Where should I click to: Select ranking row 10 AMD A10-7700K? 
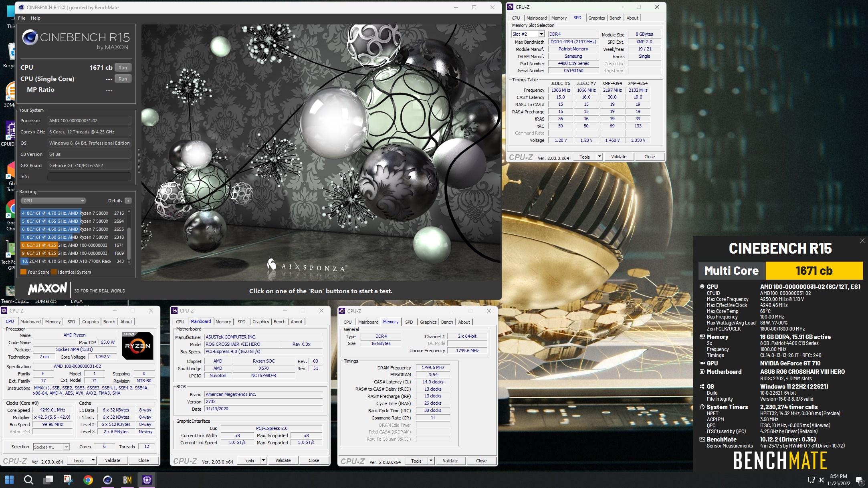coord(73,261)
